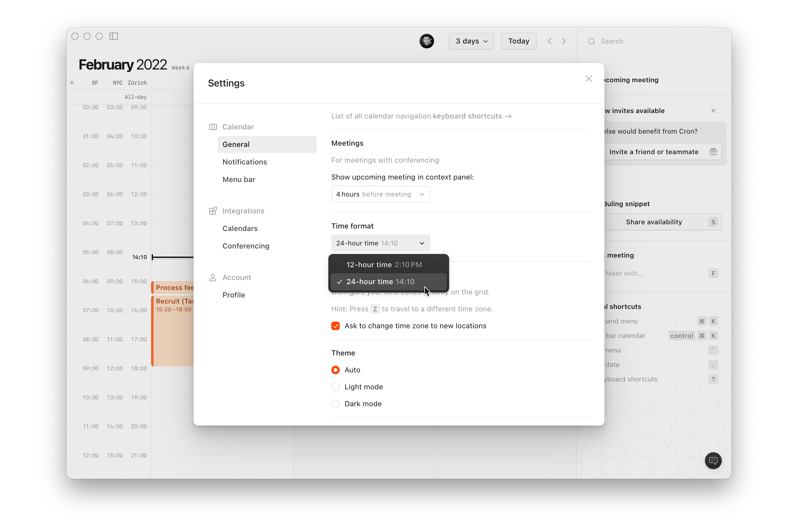
Task: Click the February 2022 heading
Action: click(123, 64)
